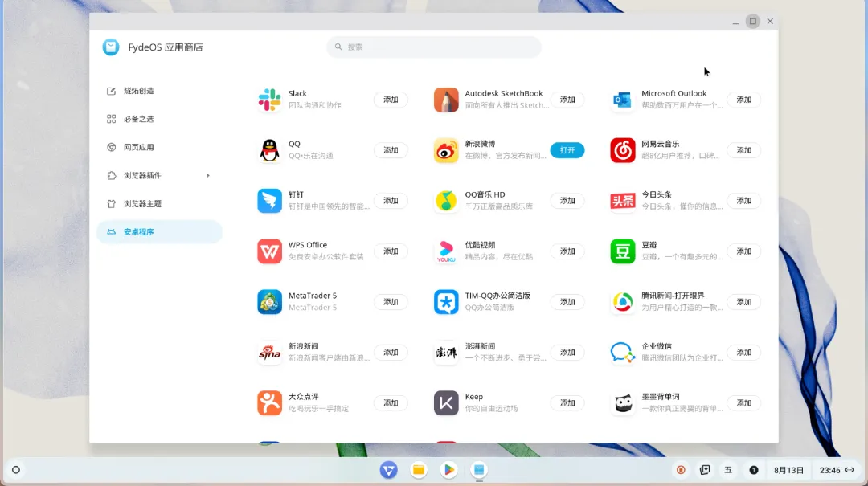Viewport: 868px width, 486px height.
Task: Open the Files app in shelf
Action: coord(419,470)
